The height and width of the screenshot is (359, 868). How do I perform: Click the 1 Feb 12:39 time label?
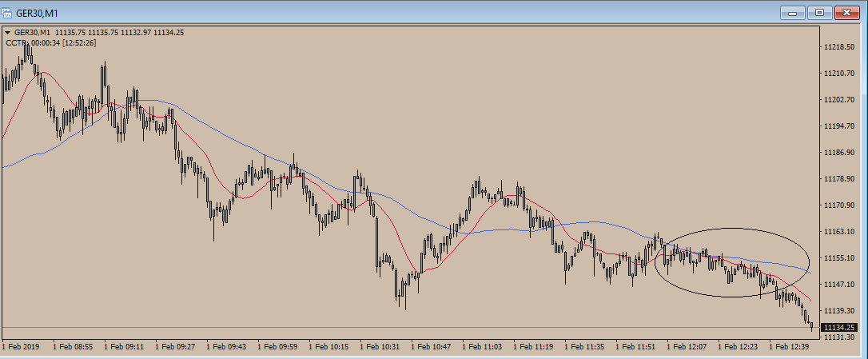(x=790, y=347)
